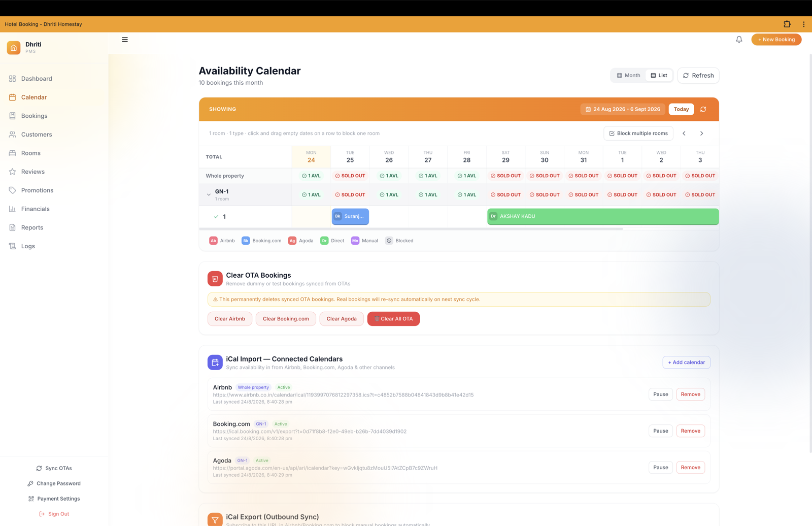
Task: Pause the Agoda calendar sync
Action: pyautogui.click(x=660, y=468)
